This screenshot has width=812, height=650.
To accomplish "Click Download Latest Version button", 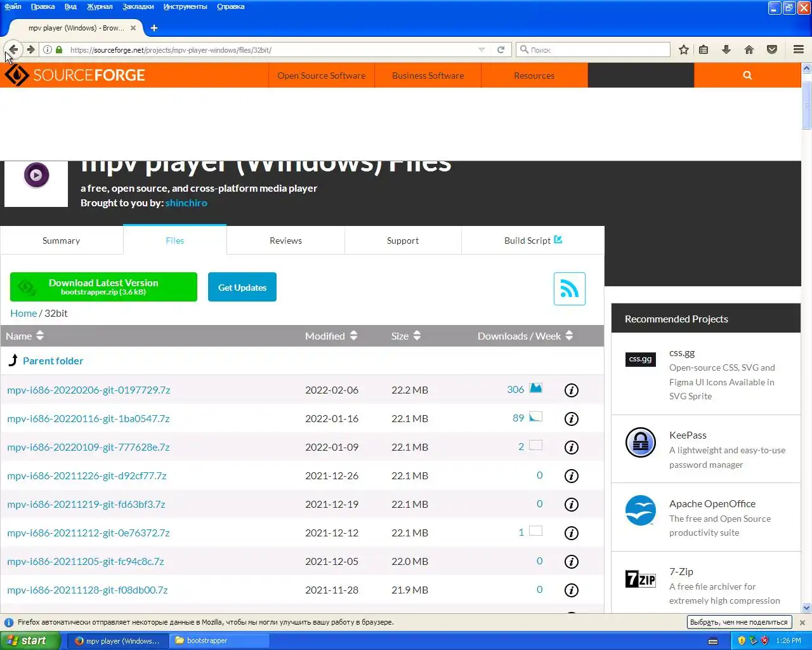I will [x=103, y=287].
